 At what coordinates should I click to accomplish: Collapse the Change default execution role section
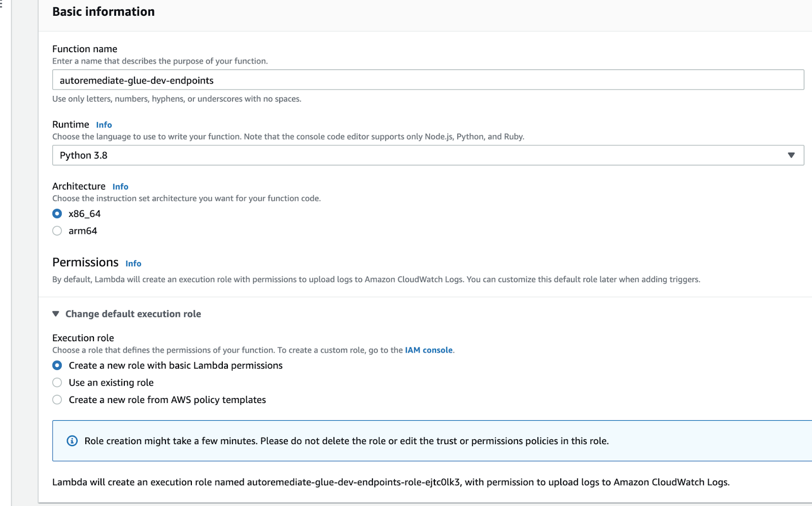point(56,314)
